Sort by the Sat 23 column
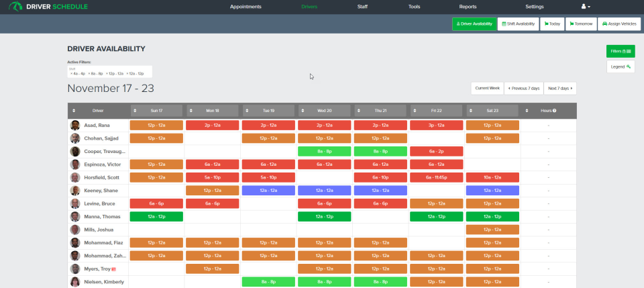 coord(492,111)
